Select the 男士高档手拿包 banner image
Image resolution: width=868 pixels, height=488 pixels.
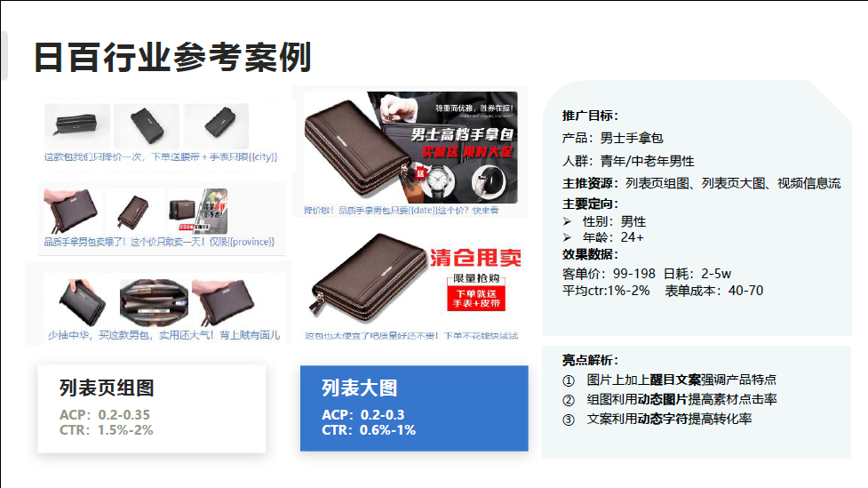coord(410,148)
